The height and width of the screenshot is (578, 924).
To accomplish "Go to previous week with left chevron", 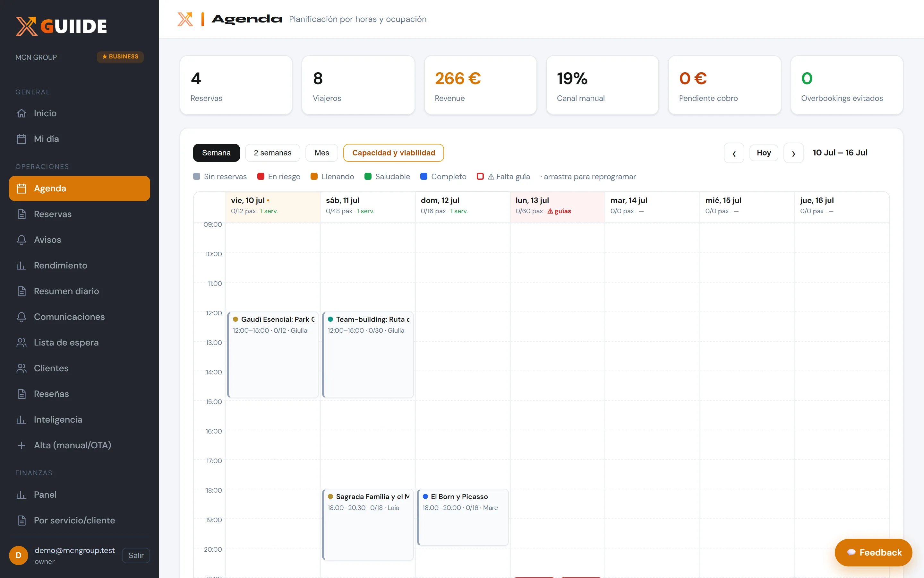I will (x=734, y=153).
